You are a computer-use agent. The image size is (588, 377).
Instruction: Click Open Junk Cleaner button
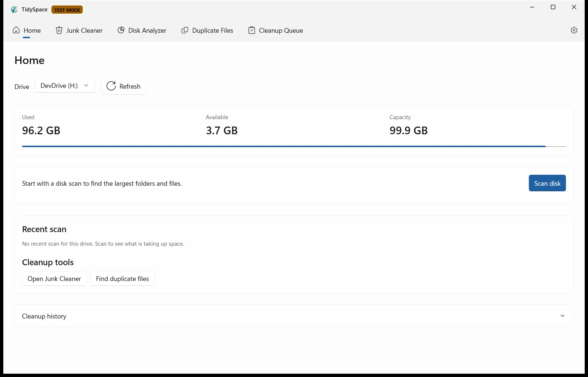point(54,279)
